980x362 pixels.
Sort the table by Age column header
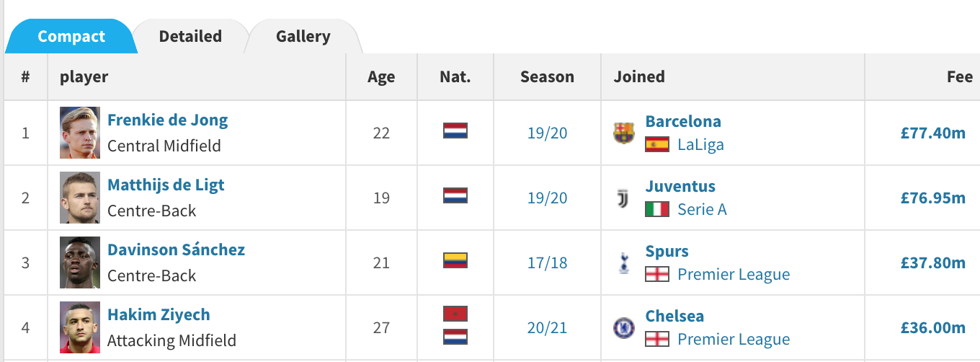coord(381,77)
